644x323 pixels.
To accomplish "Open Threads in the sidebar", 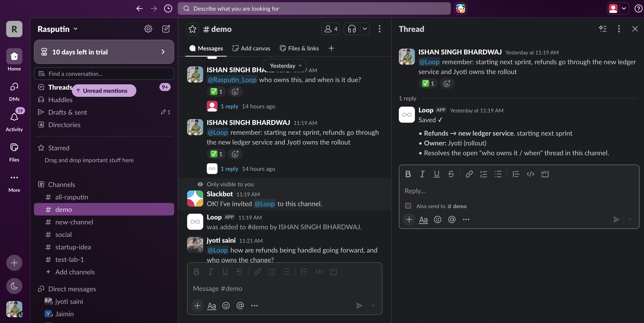I will [60, 87].
